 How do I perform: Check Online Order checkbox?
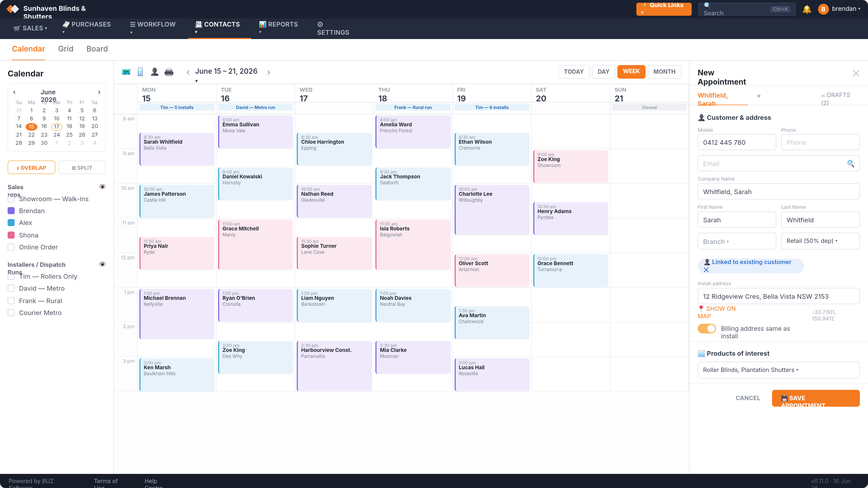pos(11,247)
